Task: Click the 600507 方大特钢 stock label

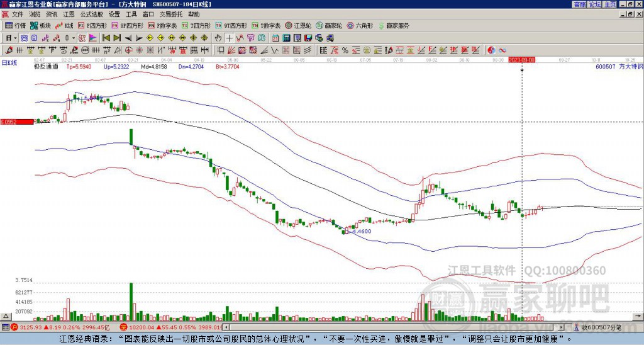Action: [619, 66]
